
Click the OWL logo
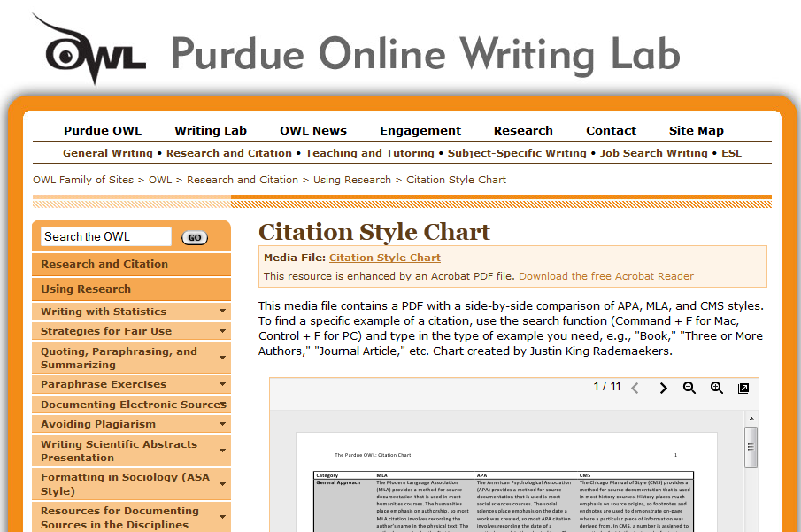tap(89, 49)
